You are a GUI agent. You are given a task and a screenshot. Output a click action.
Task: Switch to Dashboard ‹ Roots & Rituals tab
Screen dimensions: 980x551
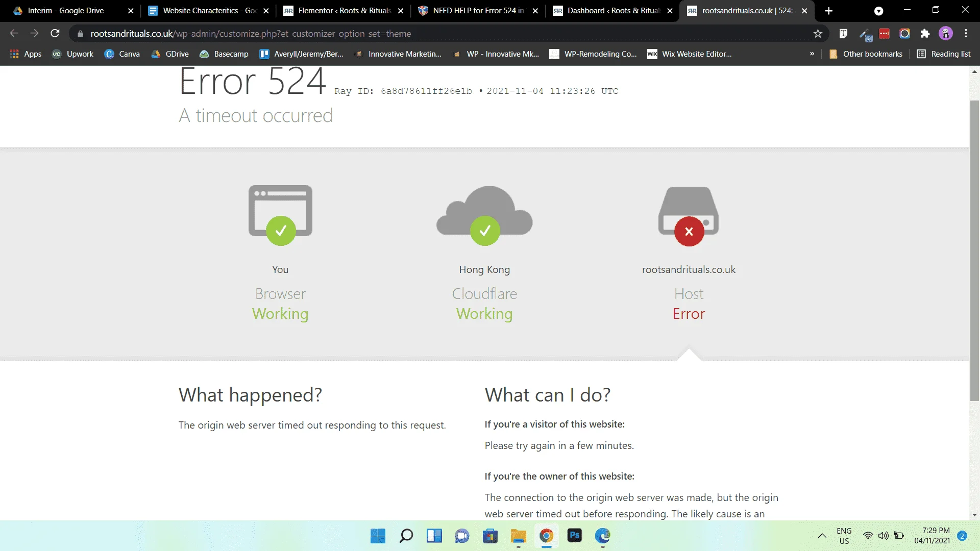point(614,11)
